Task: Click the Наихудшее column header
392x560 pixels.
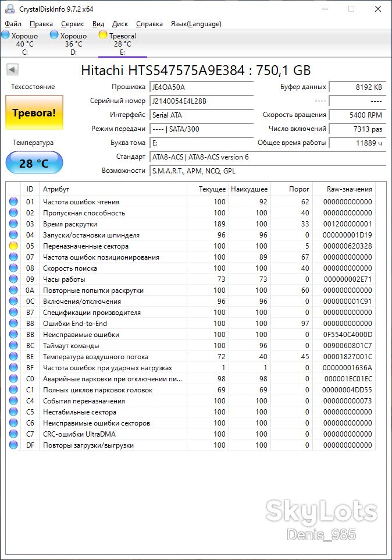Action: 250,189
